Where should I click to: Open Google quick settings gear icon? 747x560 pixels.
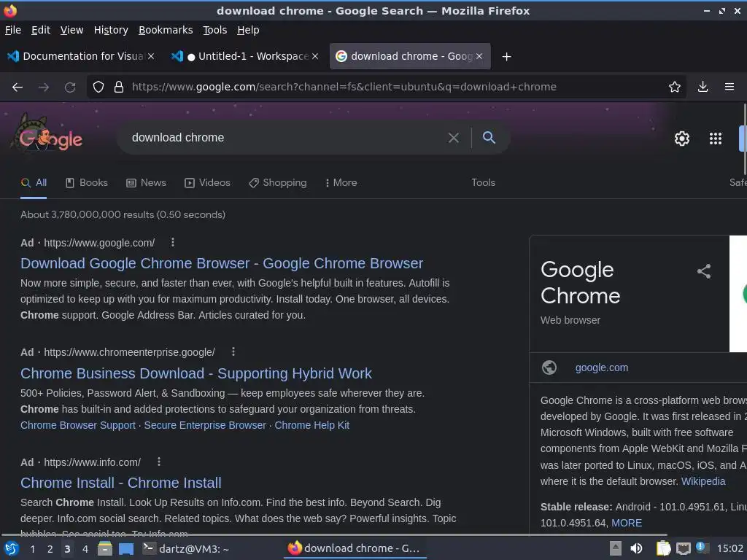(682, 139)
